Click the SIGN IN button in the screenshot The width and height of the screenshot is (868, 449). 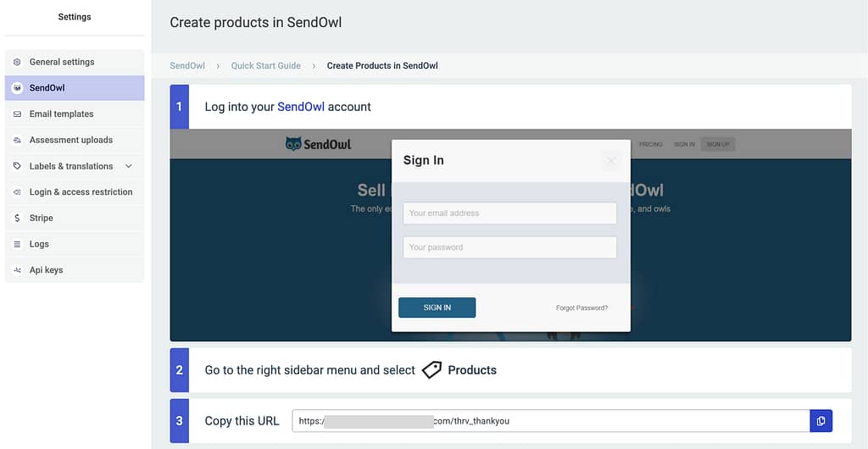click(x=437, y=308)
